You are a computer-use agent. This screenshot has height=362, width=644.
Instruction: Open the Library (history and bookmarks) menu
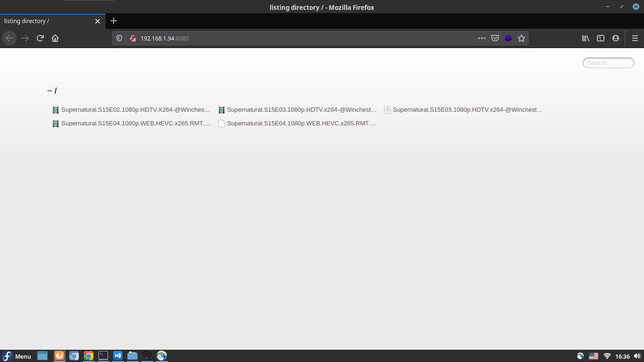586,38
